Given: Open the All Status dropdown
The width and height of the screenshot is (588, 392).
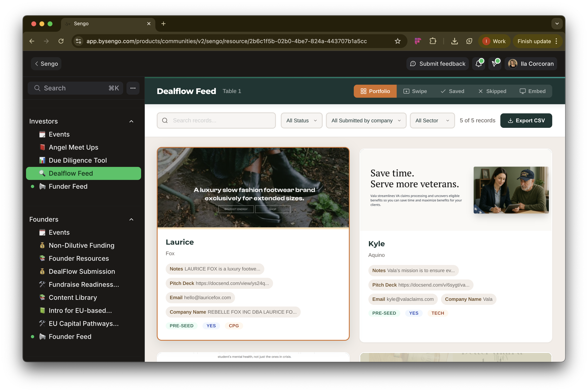Looking at the screenshot, I should pyautogui.click(x=301, y=121).
